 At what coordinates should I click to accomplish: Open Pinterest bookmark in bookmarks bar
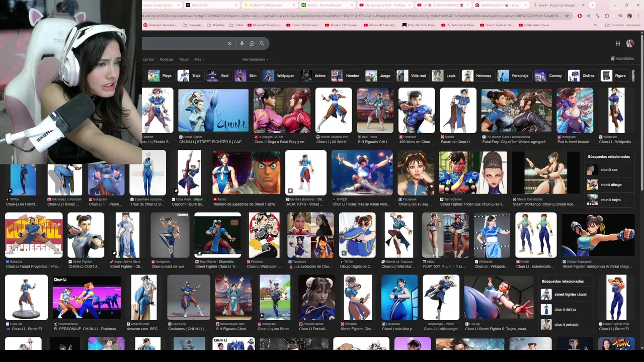pos(160,25)
